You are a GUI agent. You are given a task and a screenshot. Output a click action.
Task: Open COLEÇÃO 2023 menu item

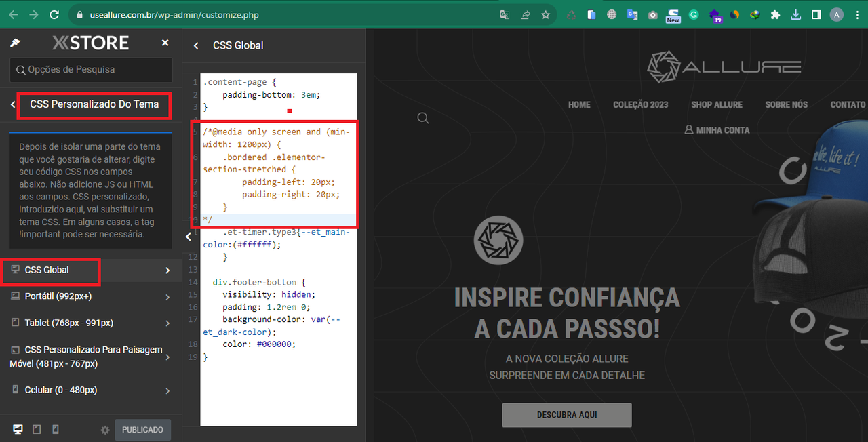(640, 104)
